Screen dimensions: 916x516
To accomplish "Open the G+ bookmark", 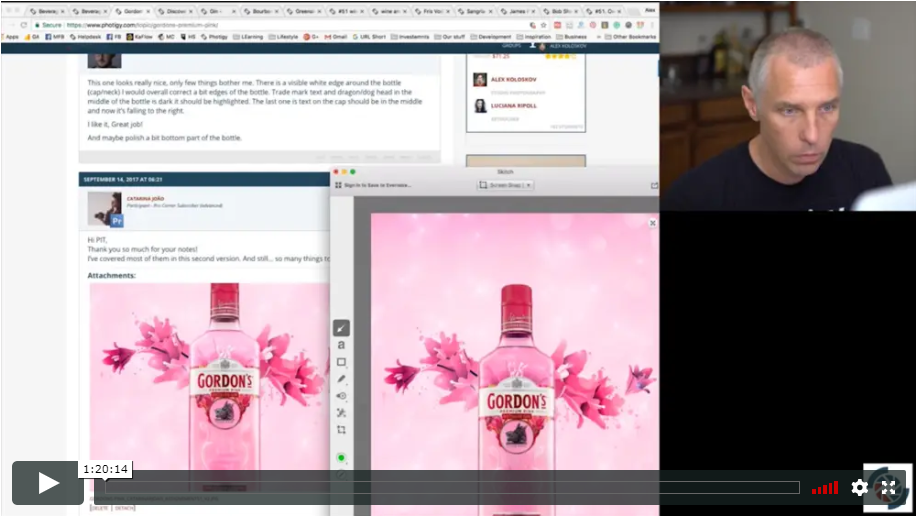I will pos(311,37).
